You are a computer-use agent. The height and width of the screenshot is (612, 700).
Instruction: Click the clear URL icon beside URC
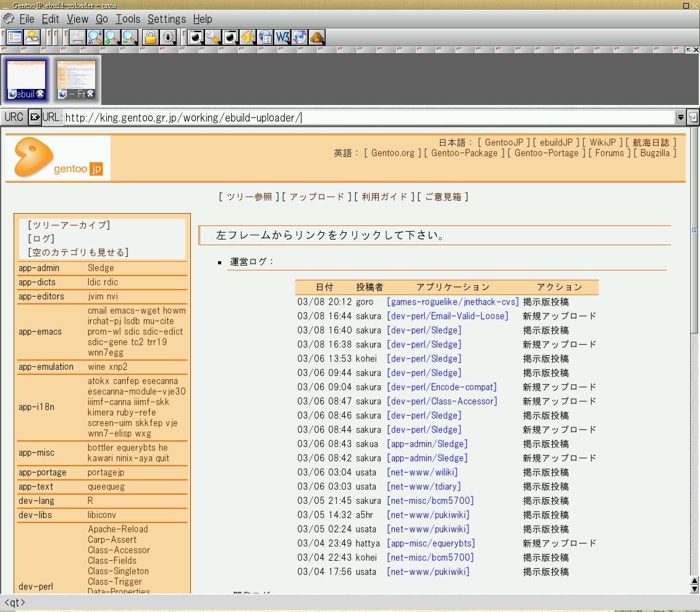pyautogui.click(x=35, y=117)
